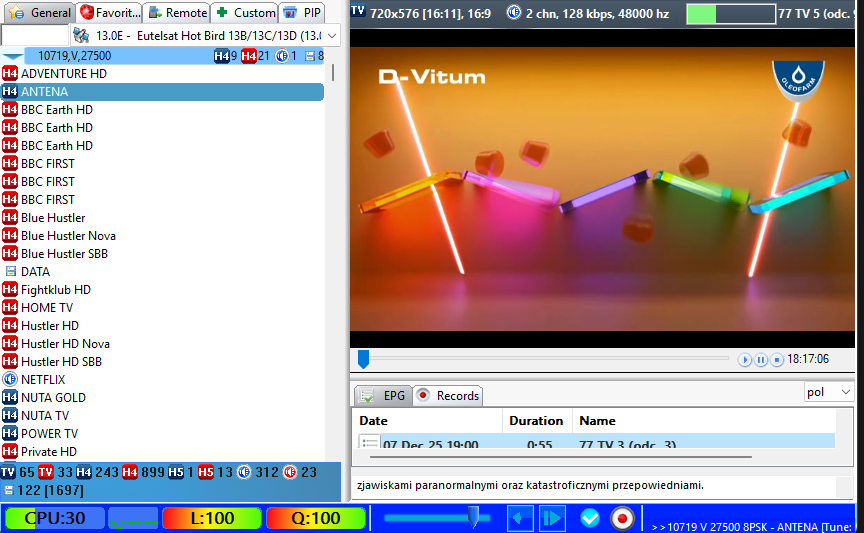Select the POWER TV channel
The width and height of the screenshot is (864, 533).
pos(163,433)
